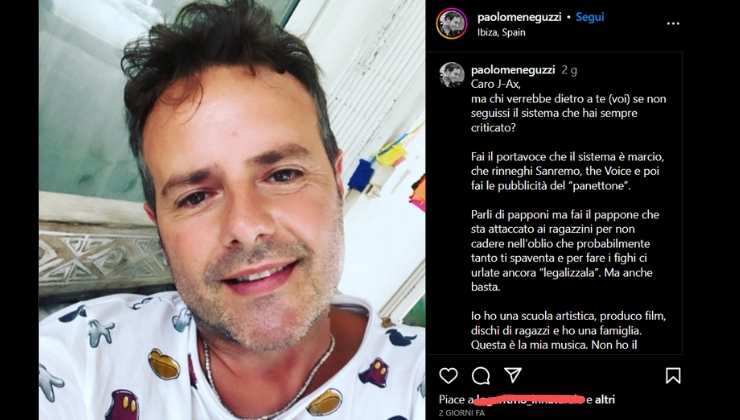Open the small avatar beside the caption
The width and height of the screenshot is (740, 420).
coord(452,75)
